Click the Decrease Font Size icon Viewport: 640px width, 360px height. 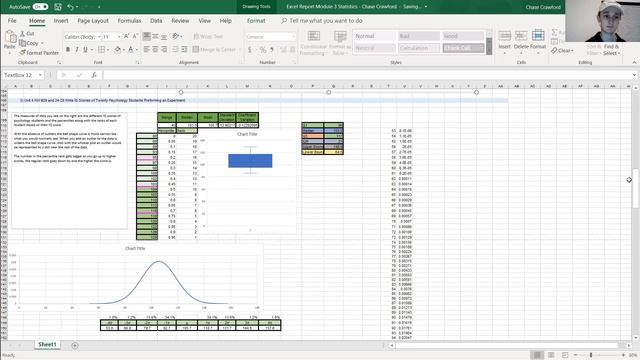[x=135, y=36]
